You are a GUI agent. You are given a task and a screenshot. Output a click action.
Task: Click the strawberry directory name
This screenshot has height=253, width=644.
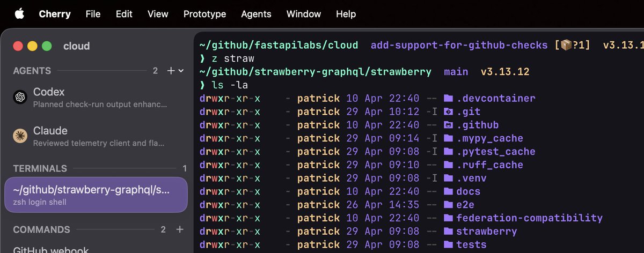pos(487,232)
